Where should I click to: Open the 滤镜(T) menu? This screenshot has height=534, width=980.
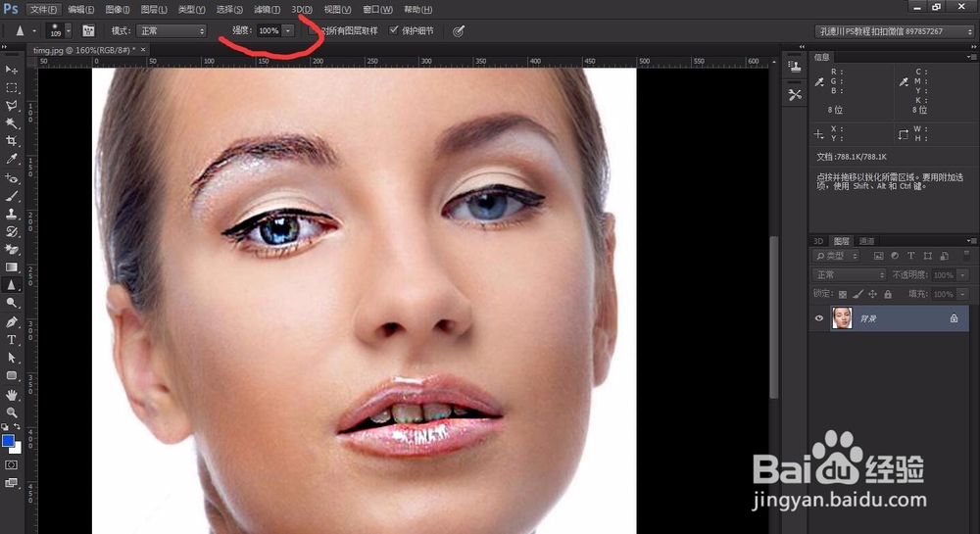[x=267, y=10]
